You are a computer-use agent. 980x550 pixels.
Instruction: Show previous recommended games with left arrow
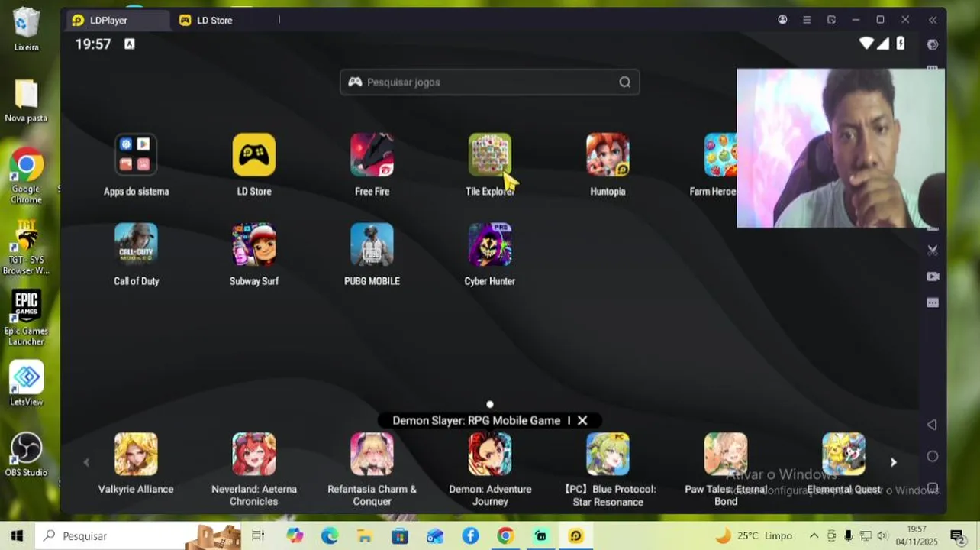85,462
